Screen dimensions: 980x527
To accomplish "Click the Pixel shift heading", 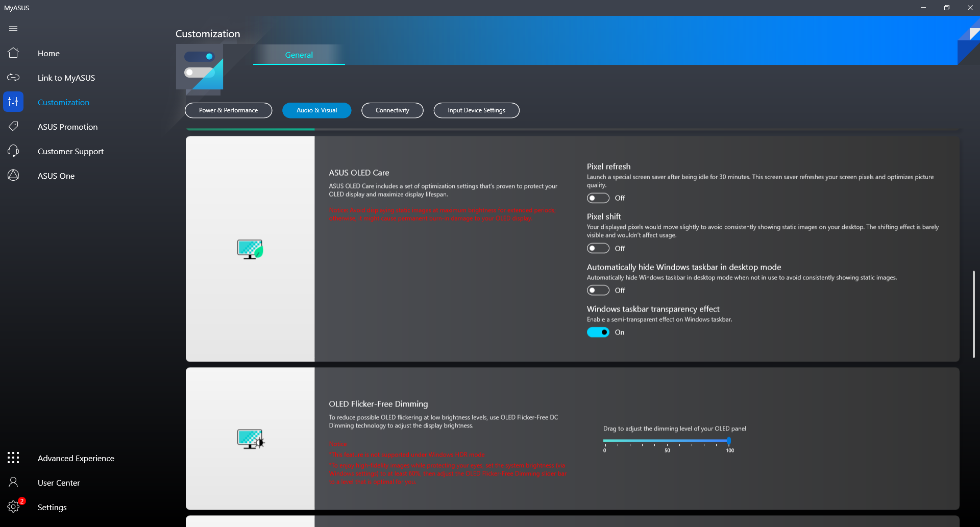I will 604,217.
